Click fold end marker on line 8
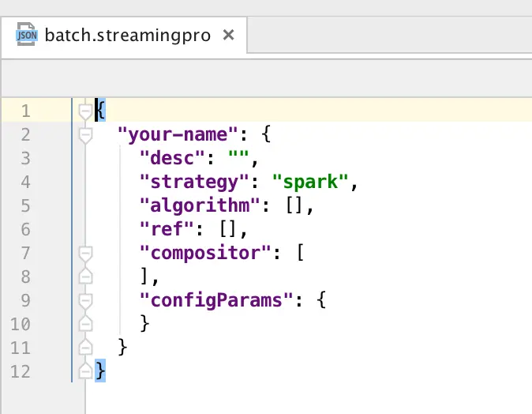Viewport: 532px width, 414px height. 85,277
